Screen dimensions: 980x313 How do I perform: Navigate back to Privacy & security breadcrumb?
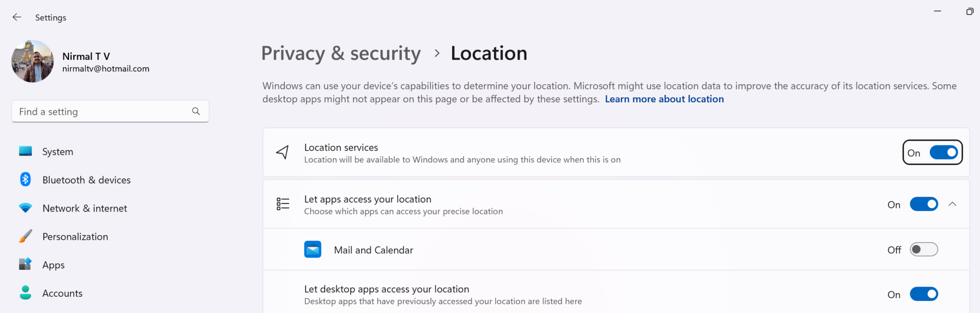[341, 53]
